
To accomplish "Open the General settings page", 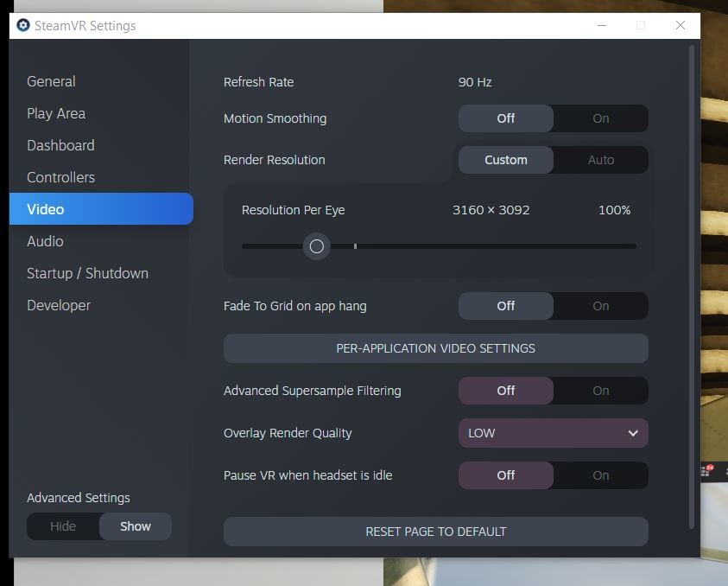I will pyautogui.click(x=51, y=81).
